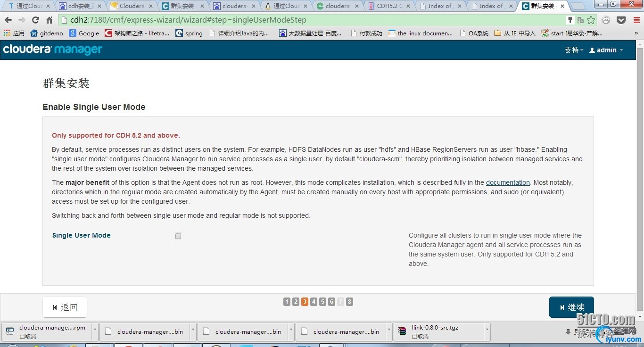Open dropdown arrow for the .rpm download

pyautogui.click(x=95, y=331)
